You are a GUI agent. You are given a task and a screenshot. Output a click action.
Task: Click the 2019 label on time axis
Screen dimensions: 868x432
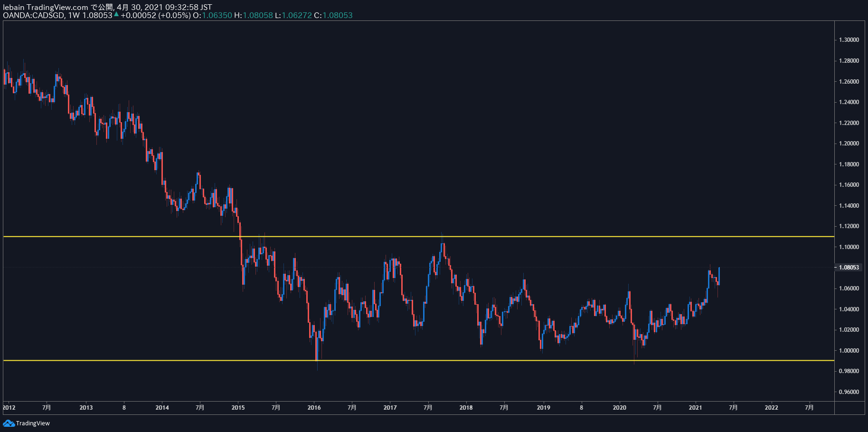click(x=543, y=408)
